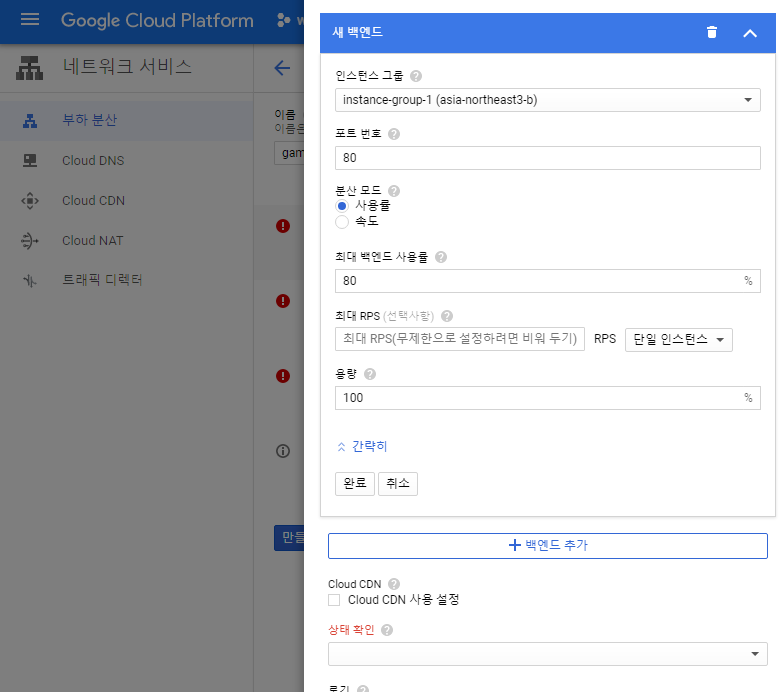Open the hamburger navigation menu
The width and height of the screenshot is (779, 692).
(30, 19)
